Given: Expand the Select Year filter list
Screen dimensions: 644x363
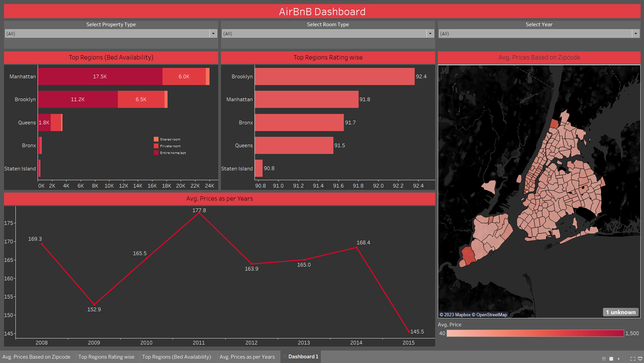Looking at the screenshot, I should (635, 33).
